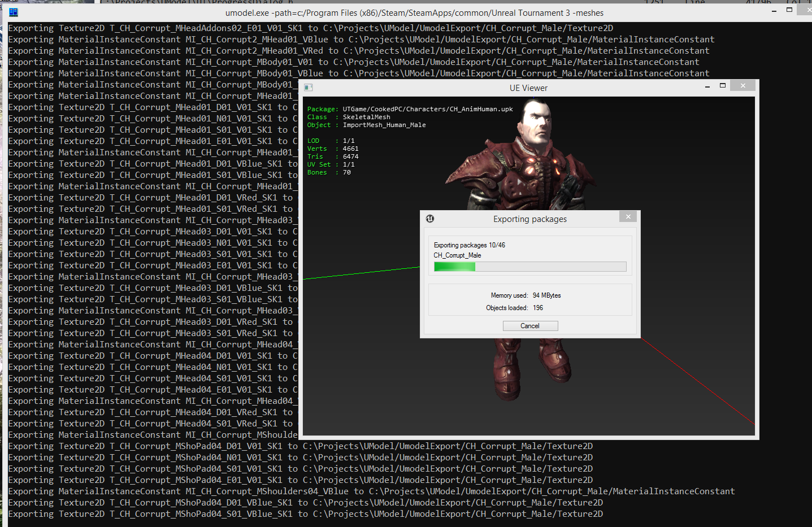Click console line T_CH_Corrupt_MShoPad04_N01_V01_SK1
Image resolution: width=812 pixels, height=527 pixels.
tap(301, 458)
